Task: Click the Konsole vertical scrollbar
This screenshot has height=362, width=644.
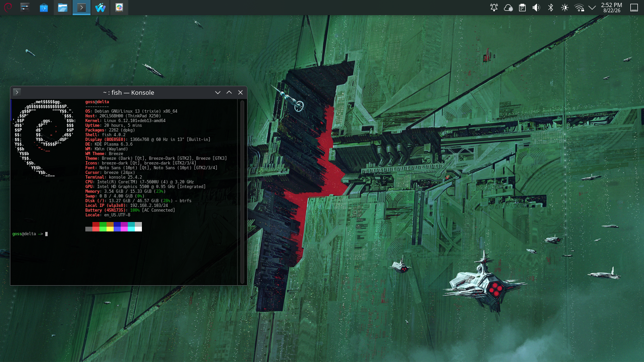Action: pos(242,191)
